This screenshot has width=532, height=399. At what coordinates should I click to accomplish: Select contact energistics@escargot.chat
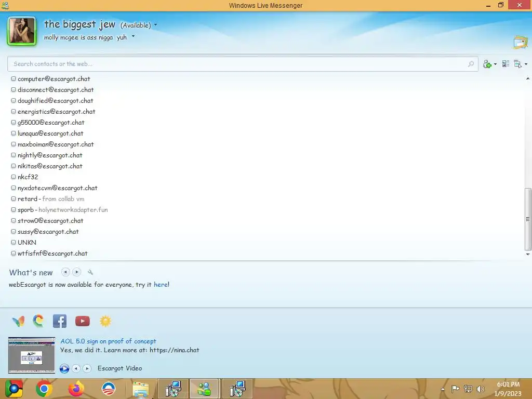coord(56,111)
